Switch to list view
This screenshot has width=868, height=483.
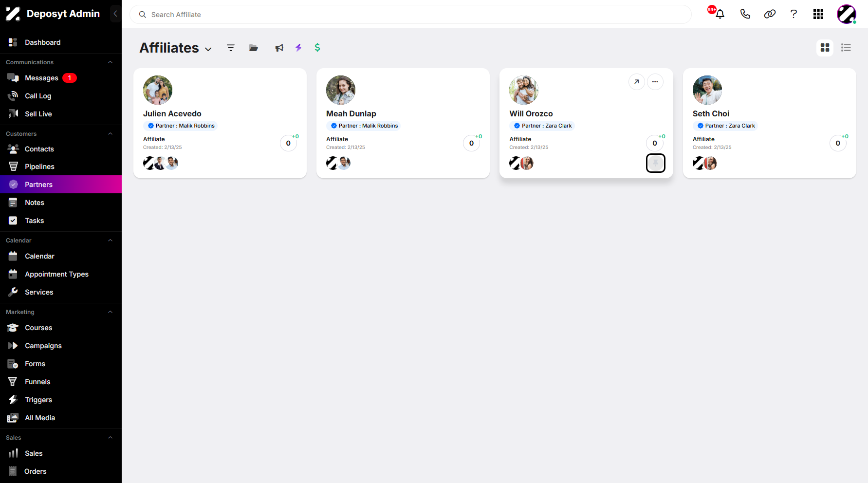click(846, 48)
